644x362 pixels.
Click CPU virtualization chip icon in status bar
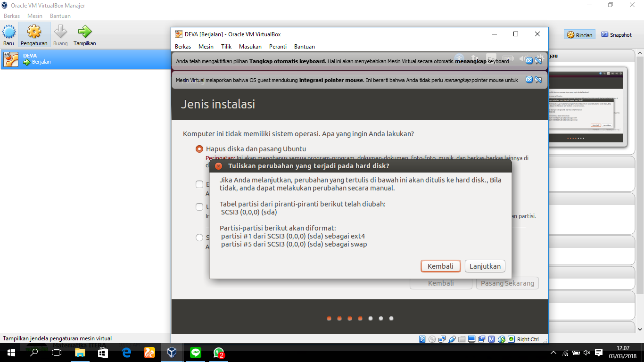click(x=492, y=339)
